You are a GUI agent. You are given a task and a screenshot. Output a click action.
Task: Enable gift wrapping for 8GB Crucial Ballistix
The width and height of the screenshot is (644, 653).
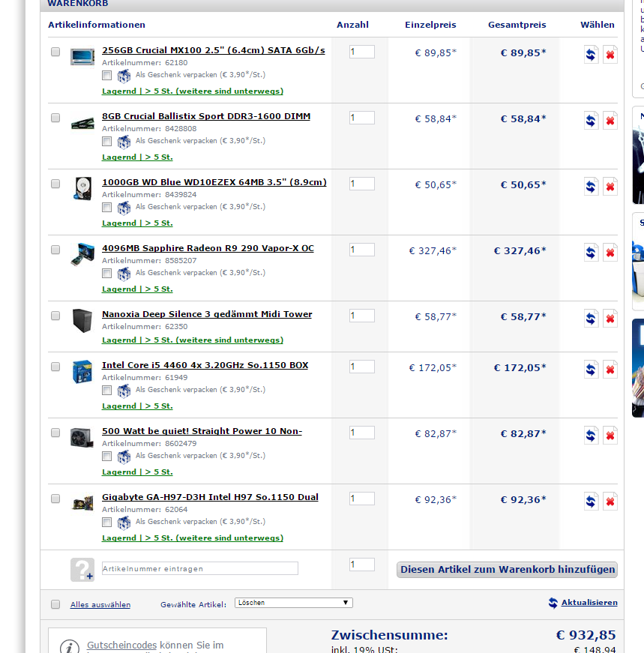pyautogui.click(x=107, y=142)
